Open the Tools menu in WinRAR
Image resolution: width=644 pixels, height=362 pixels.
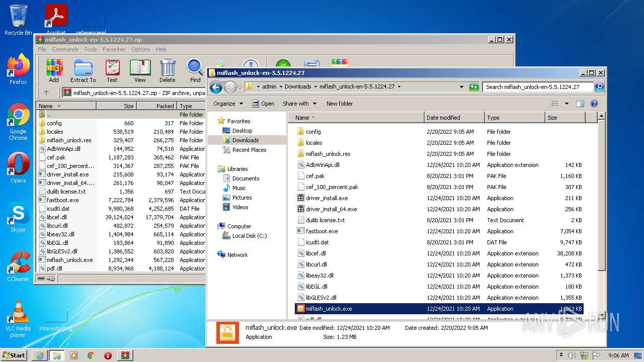(x=91, y=49)
